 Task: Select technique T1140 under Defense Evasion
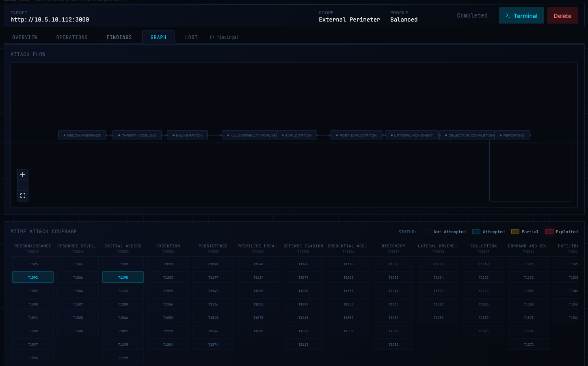pos(303,264)
